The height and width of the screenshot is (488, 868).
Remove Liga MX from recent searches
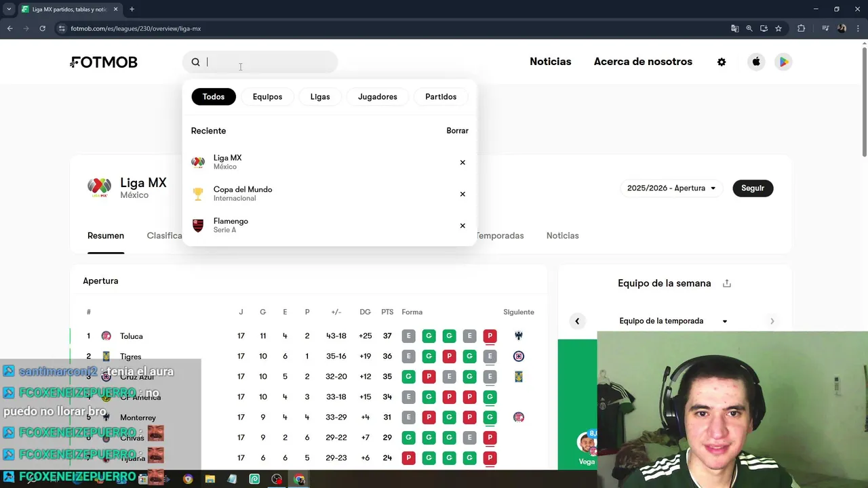(x=462, y=162)
